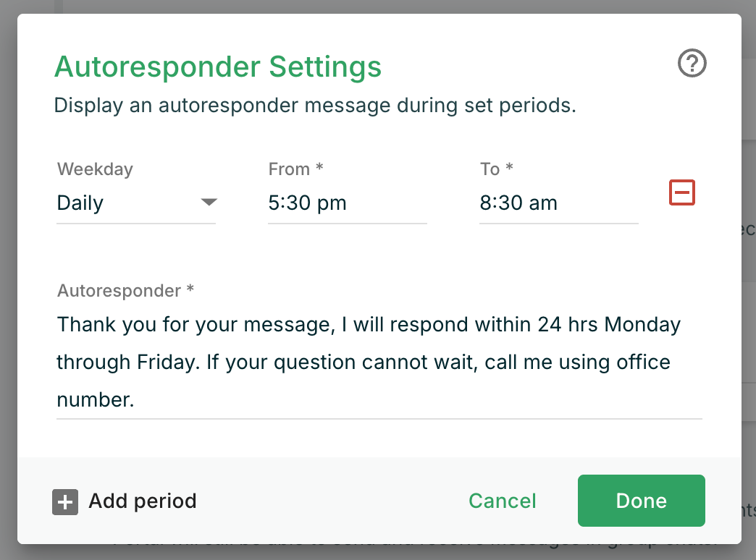Viewport: 756px width, 560px height.
Task: Click the From * field label
Action: pos(295,169)
